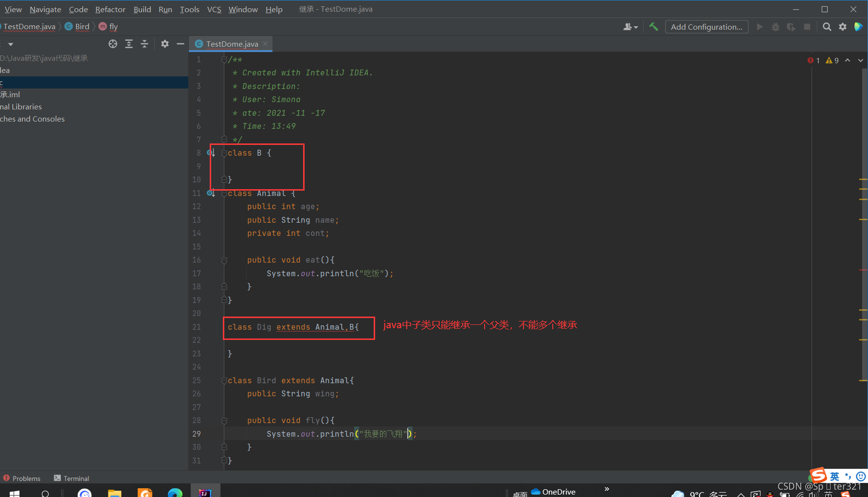Open the Project view selector dropdown arrow
This screenshot has height=497, width=868.
(11, 44)
